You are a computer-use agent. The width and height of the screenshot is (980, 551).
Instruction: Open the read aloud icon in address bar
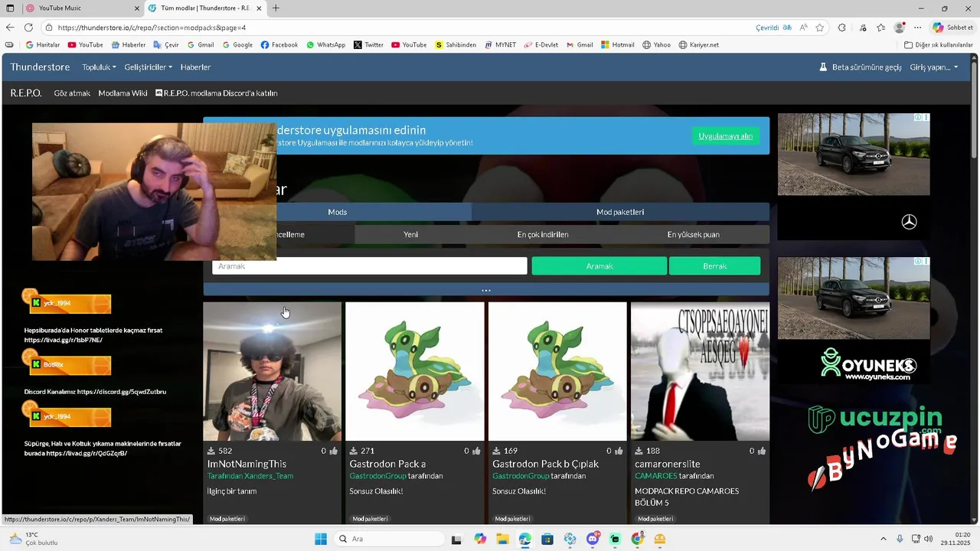(x=804, y=28)
